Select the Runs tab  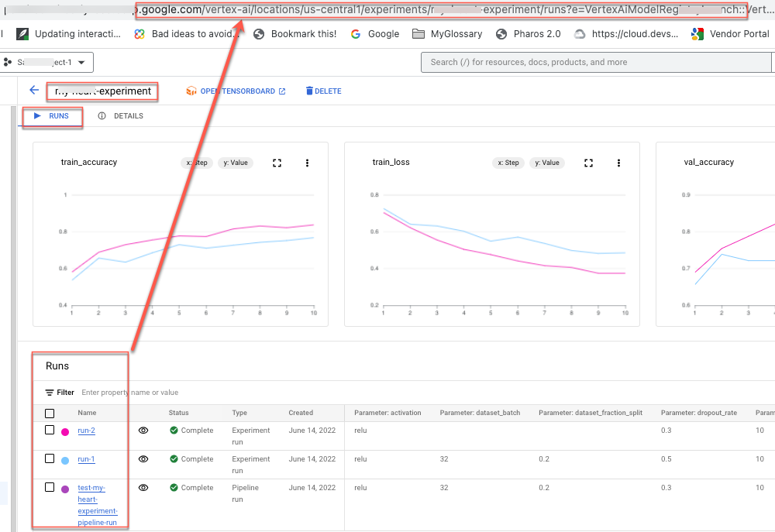(52, 116)
